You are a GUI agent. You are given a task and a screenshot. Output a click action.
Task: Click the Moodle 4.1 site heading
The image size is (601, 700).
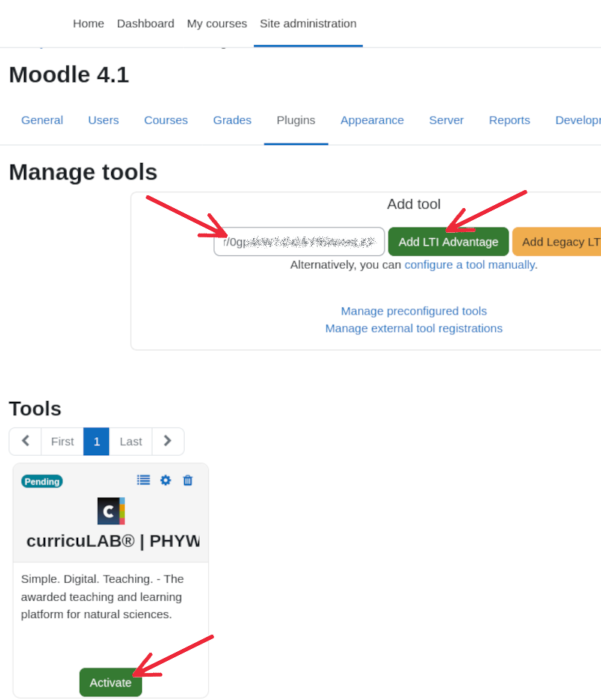coord(69,74)
